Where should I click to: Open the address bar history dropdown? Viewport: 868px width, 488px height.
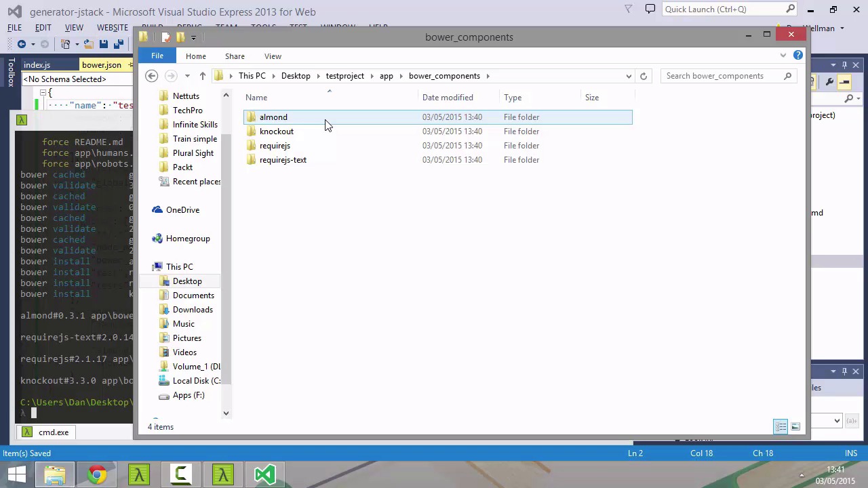[x=629, y=76]
